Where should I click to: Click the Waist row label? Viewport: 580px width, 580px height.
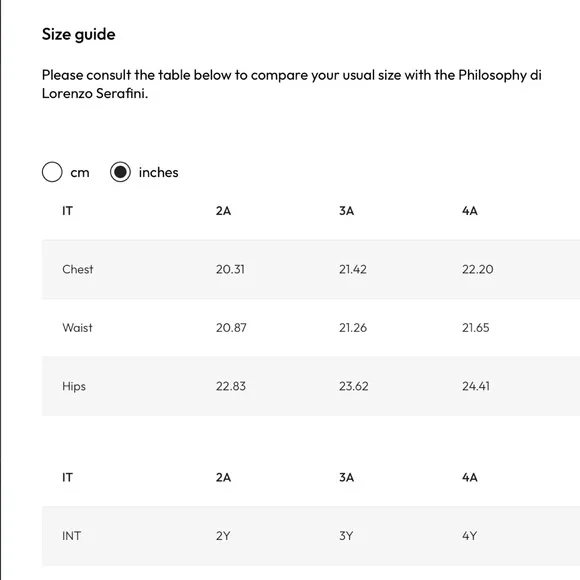click(77, 328)
